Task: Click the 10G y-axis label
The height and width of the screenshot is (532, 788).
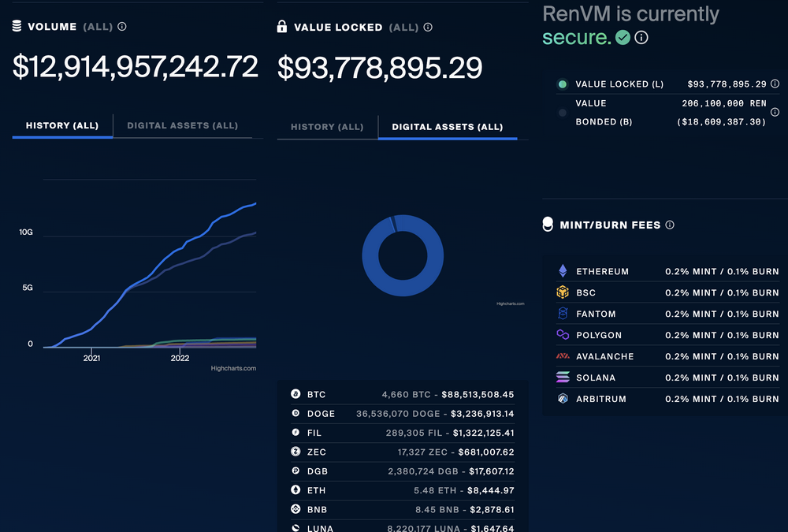Action: pyautogui.click(x=26, y=232)
